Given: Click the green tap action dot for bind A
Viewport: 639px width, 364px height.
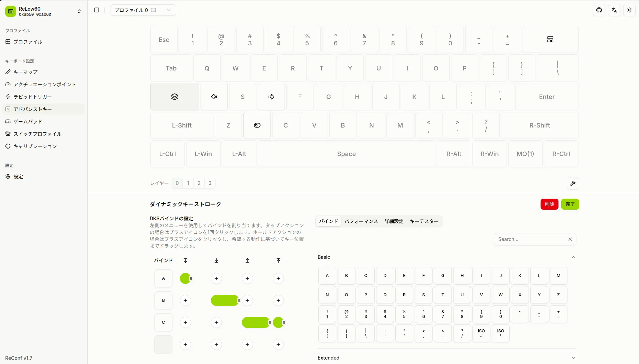Looking at the screenshot, I should (185, 278).
